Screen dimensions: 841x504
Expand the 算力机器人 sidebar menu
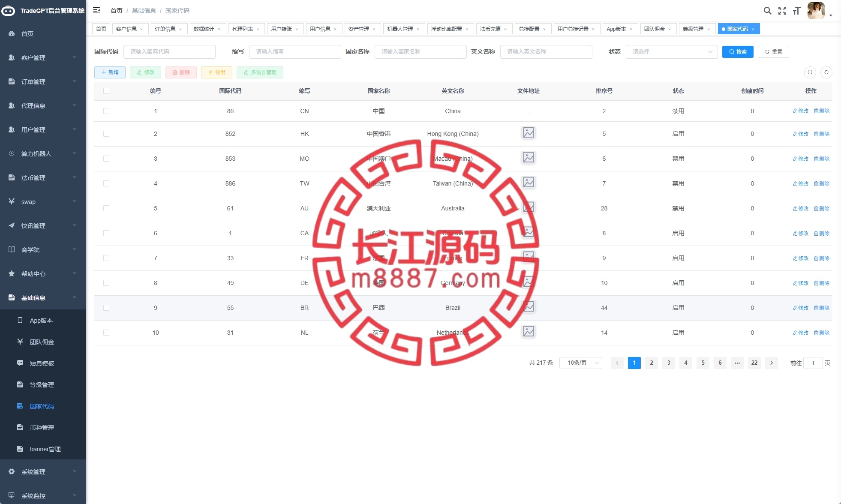pos(43,154)
